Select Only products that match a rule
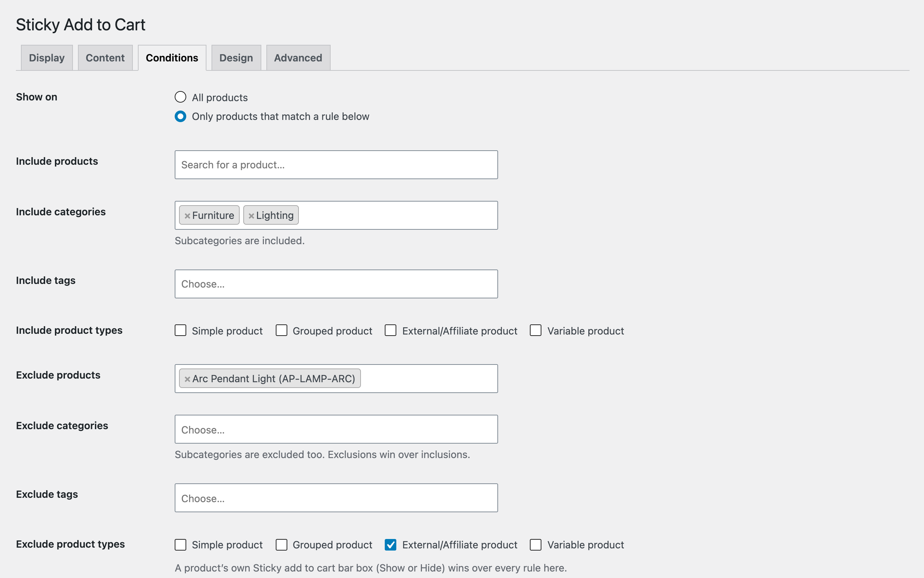Viewport: 924px width, 578px height. point(180,116)
